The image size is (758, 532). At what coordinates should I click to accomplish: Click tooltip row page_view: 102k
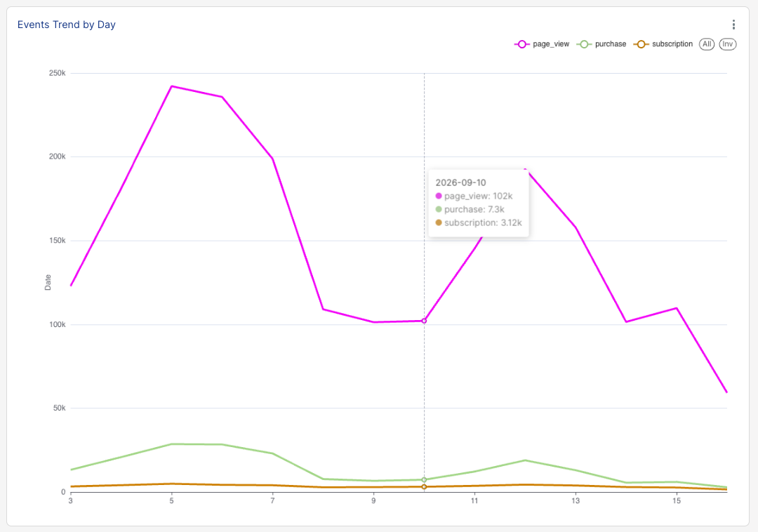pos(474,197)
